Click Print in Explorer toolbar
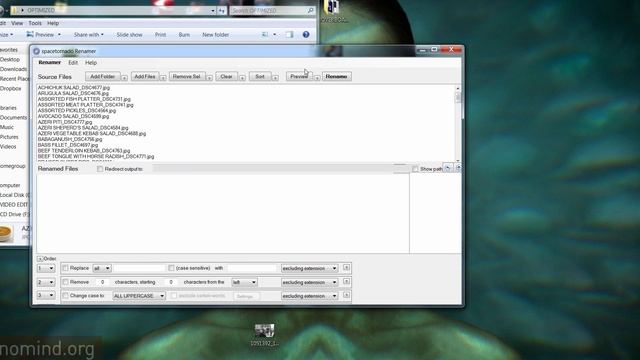 tap(160, 35)
